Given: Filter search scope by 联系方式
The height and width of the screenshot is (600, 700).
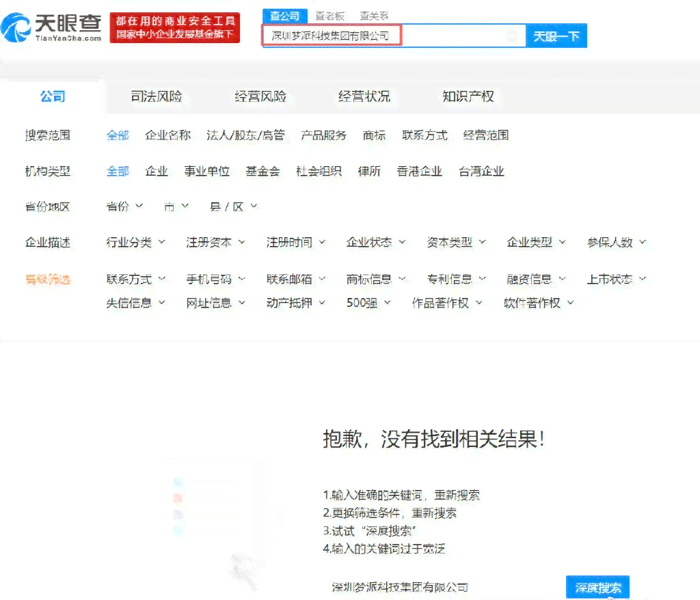Looking at the screenshot, I should (425, 135).
